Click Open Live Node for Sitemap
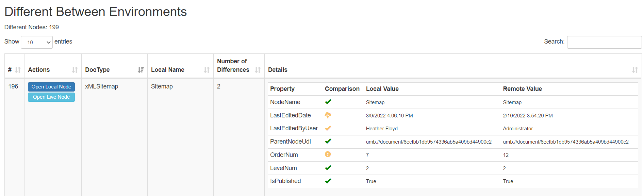The image size is (644, 196). pos(51,97)
